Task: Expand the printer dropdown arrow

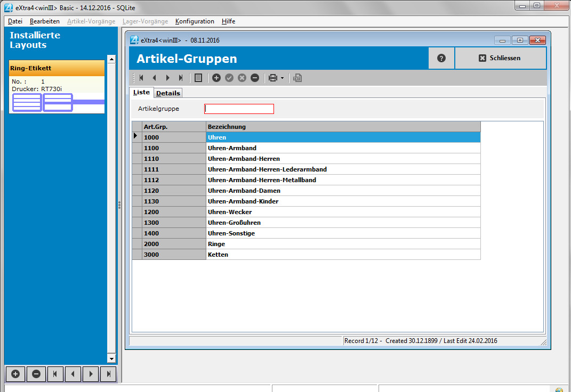Action: click(x=282, y=78)
